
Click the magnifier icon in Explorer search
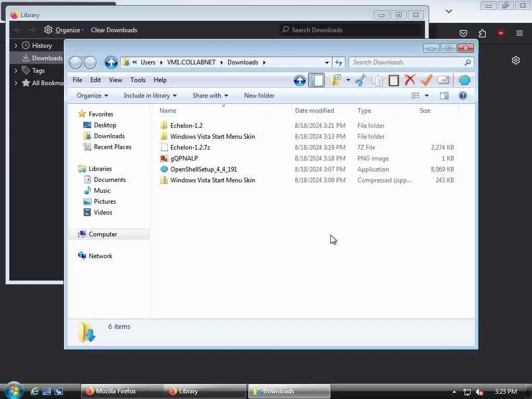click(x=468, y=62)
